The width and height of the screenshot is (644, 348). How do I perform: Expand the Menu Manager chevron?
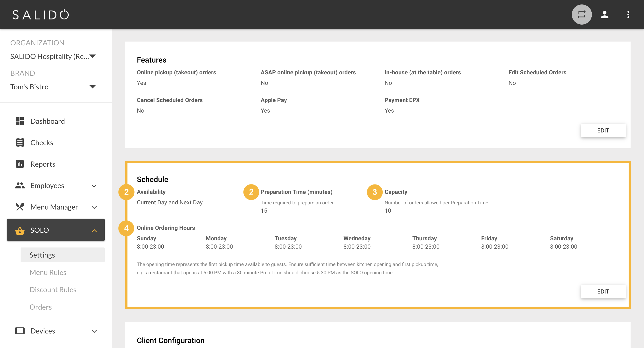(94, 207)
